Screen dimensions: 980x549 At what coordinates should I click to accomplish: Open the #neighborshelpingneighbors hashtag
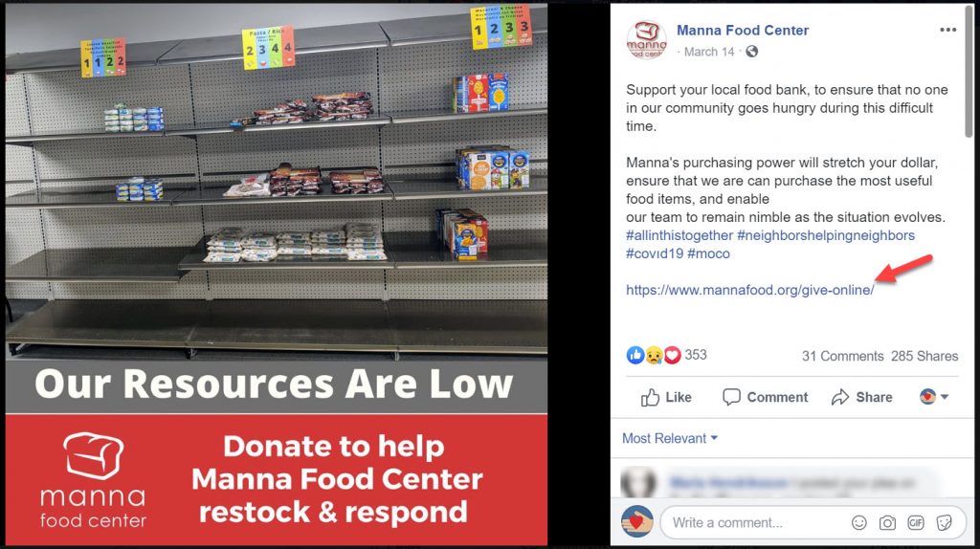tap(826, 235)
